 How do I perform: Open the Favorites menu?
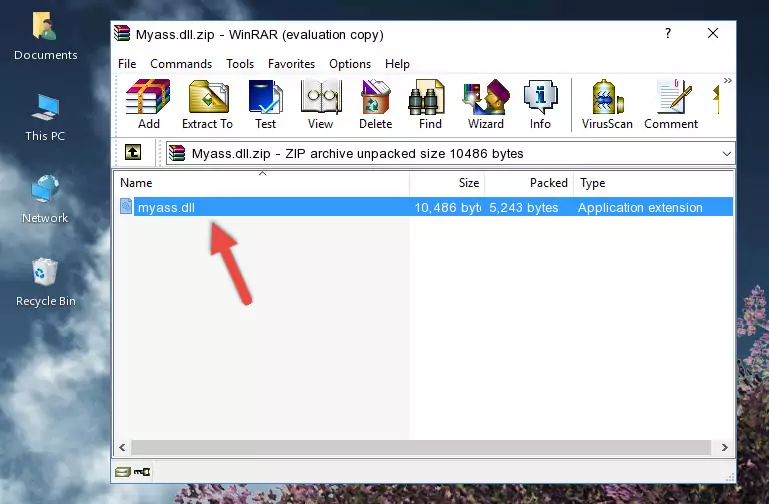point(291,64)
